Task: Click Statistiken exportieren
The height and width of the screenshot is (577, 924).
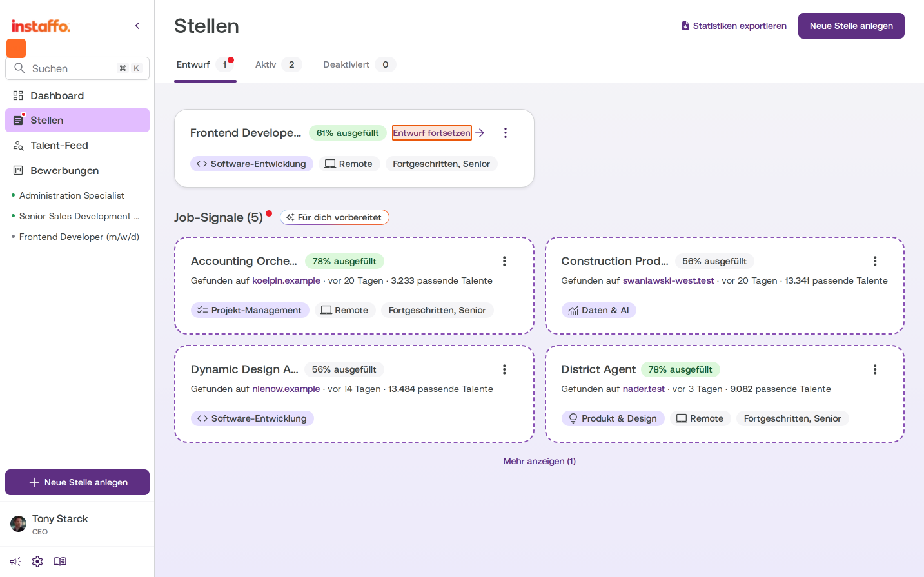Action: (x=734, y=26)
